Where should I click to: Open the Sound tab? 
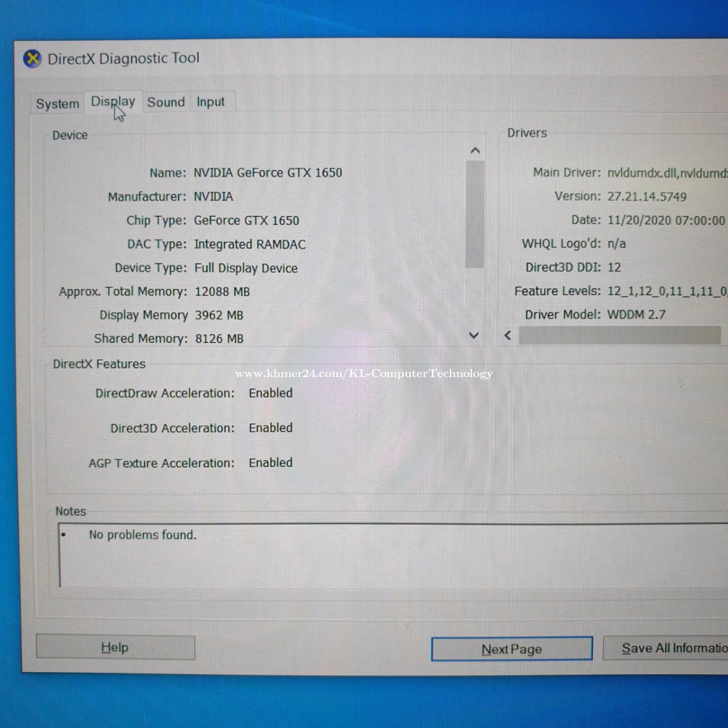point(166,102)
